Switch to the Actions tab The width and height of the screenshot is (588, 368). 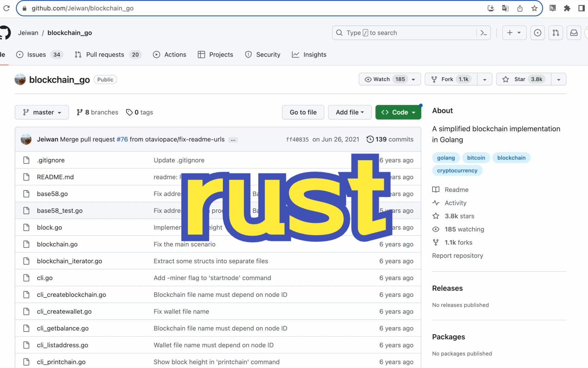coord(169,55)
